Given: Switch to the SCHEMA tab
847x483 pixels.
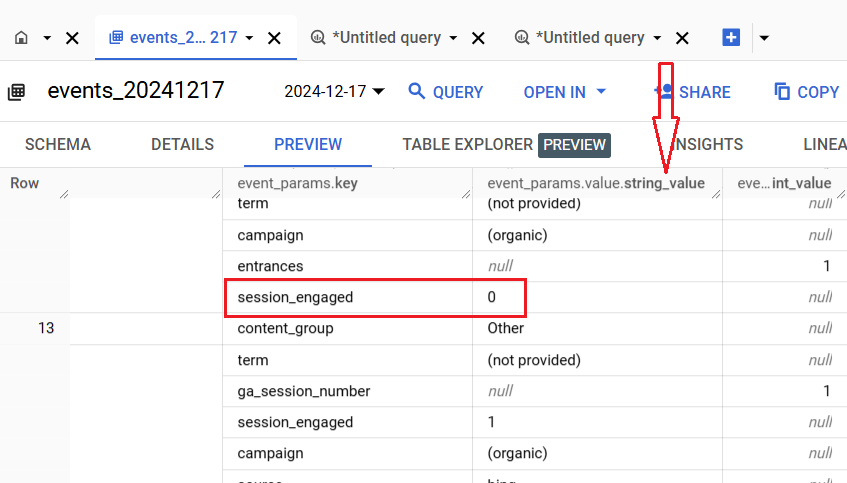Looking at the screenshot, I should (x=58, y=144).
